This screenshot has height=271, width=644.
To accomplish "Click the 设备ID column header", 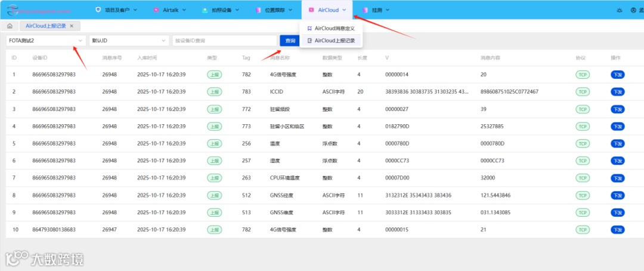I will [x=40, y=58].
